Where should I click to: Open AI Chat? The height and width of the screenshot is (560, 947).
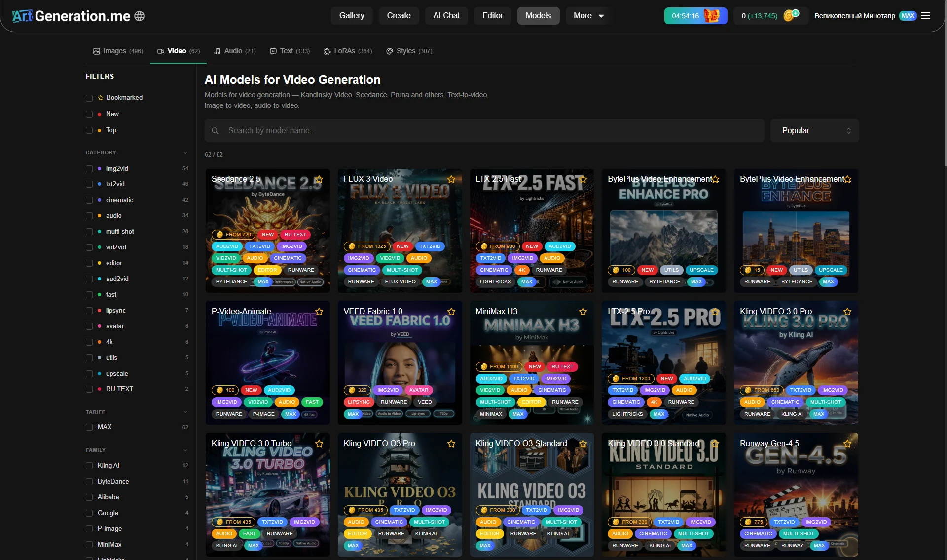(446, 16)
